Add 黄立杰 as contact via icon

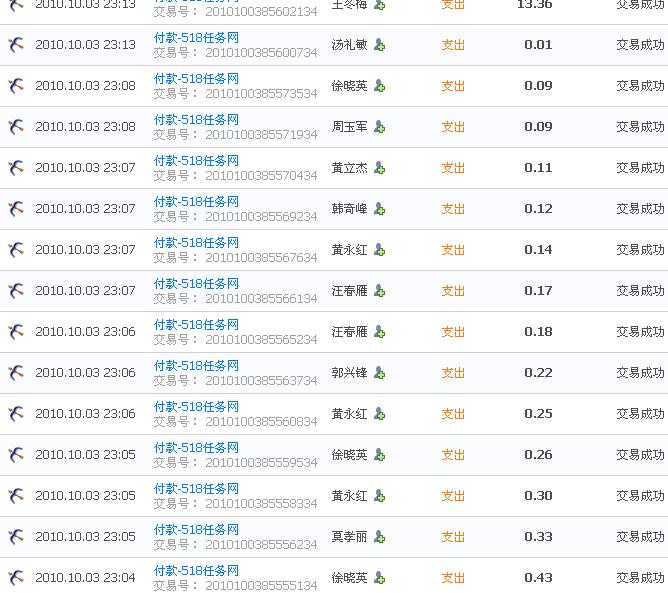[x=380, y=168]
